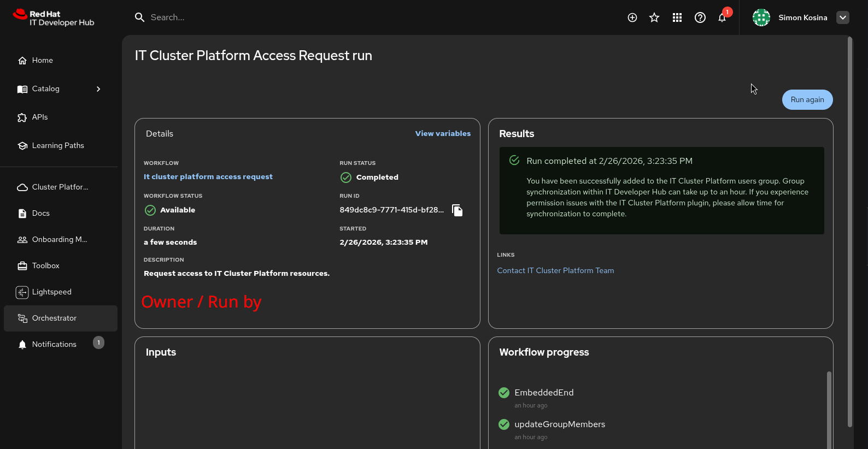Open Lightspeed from the sidebar
868x449 pixels.
coord(51,292)
